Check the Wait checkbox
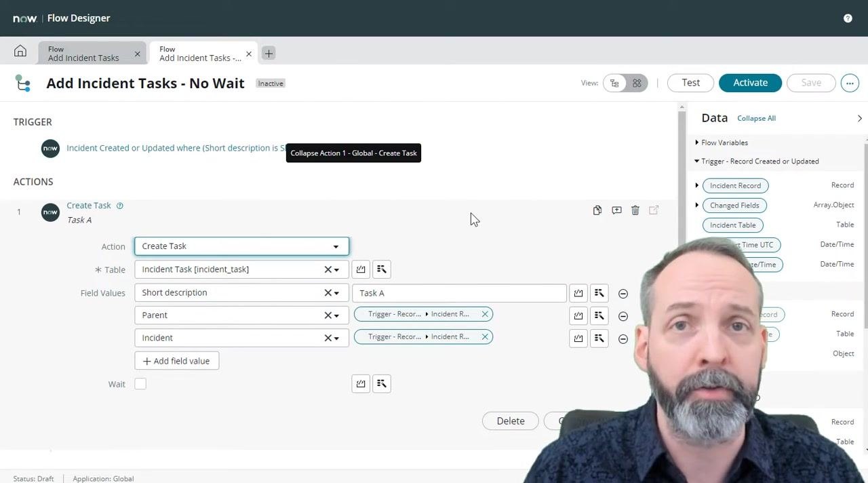868x483 pixels. (x=140, y=384)
